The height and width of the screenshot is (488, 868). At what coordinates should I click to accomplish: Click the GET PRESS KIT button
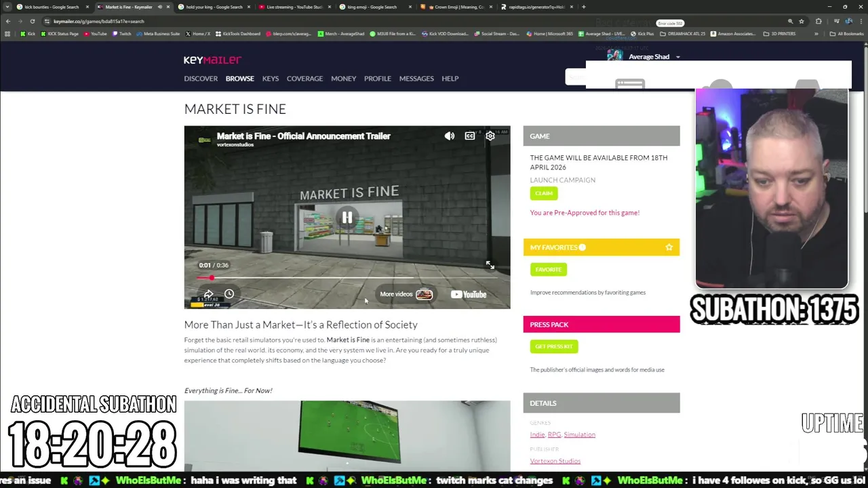[x=553, y=346]
